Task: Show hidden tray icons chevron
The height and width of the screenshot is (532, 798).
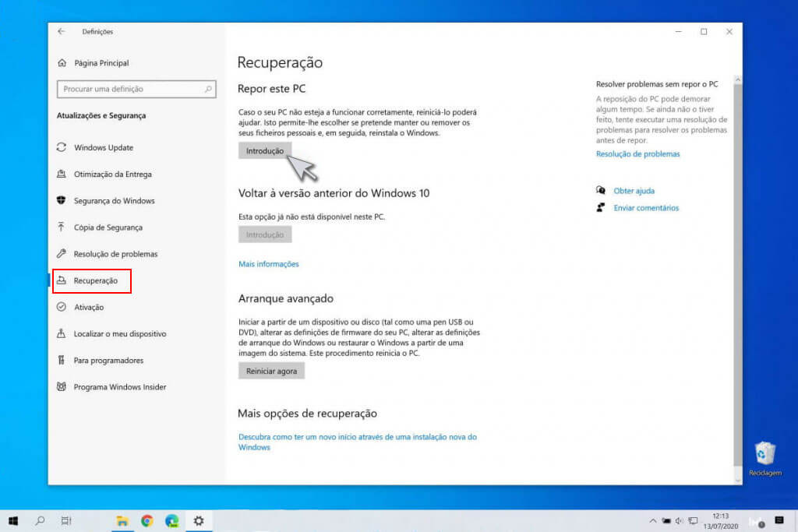Action: (x=653, y=521)
